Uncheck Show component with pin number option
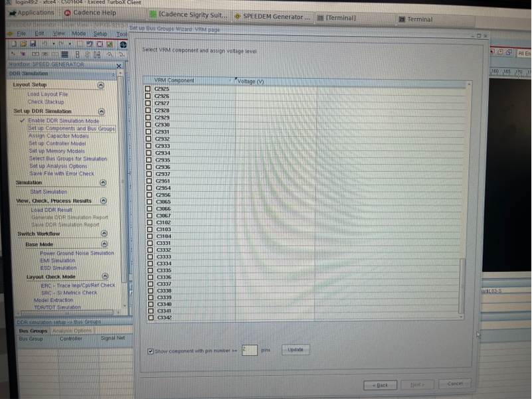The height and width of the screenshot is (399, 532). click(x=151, y=351)
